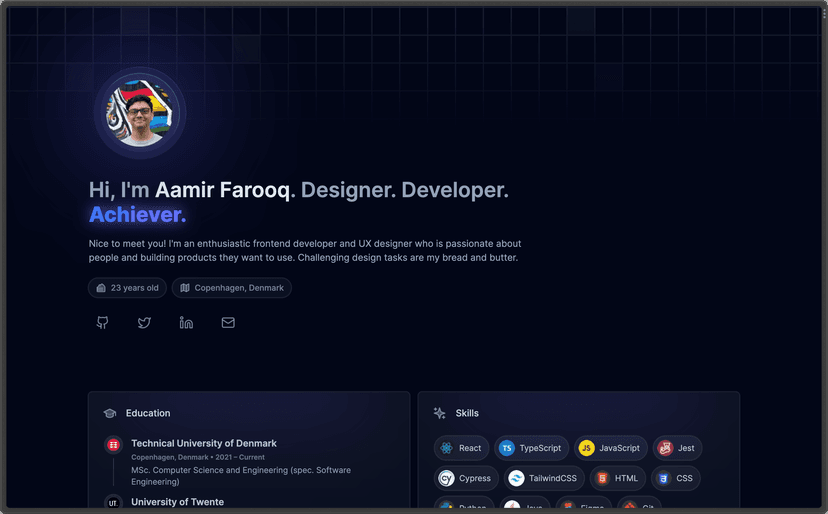This screenshot has height=514, width=828.
Task: Click the 'Nice to meet you!' intro paragraph
Action: (x=305, y=250)
